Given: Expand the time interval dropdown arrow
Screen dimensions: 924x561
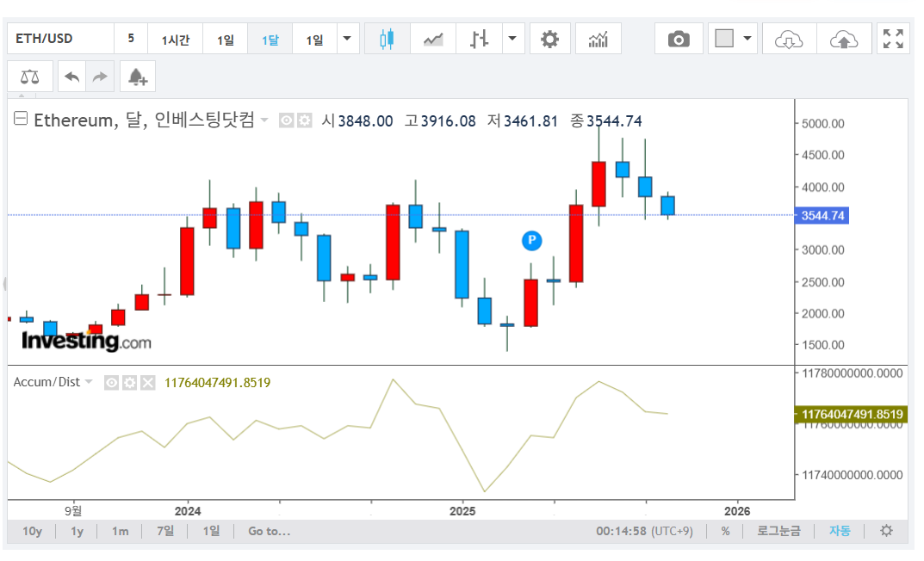Looking at the screenshot, I should click(x=347, y=39).
